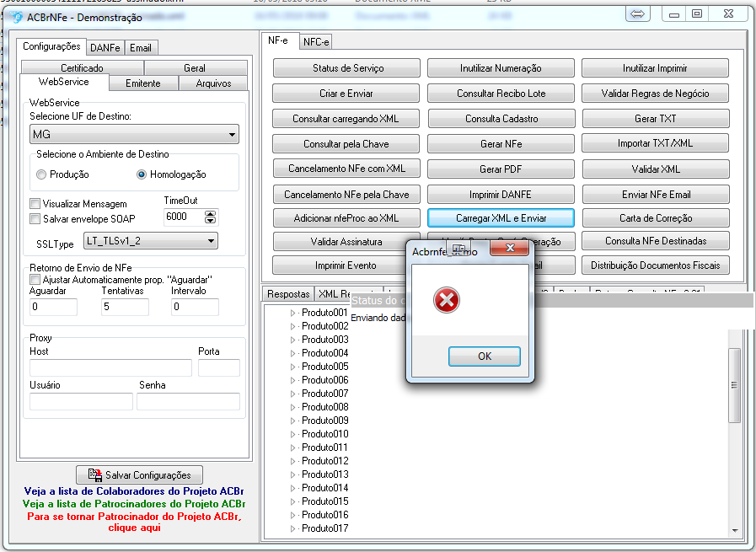The width and height of the screenshot is (756, 552).
Task: Click the Salvar Configurações button
Action: point(139,474)
